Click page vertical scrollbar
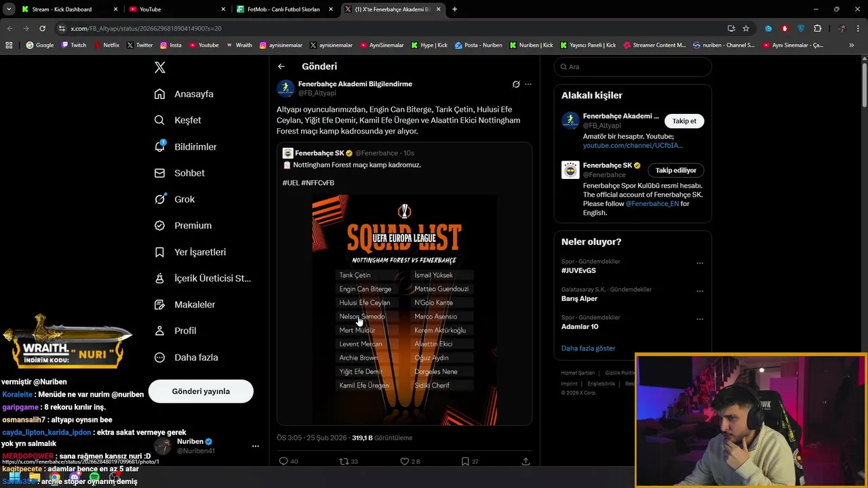The image size is (868, 488). tap(865, 85)
